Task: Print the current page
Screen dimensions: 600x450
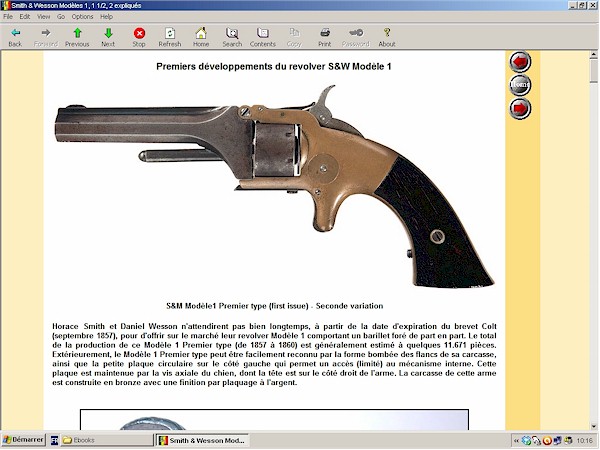Action: 324,38
